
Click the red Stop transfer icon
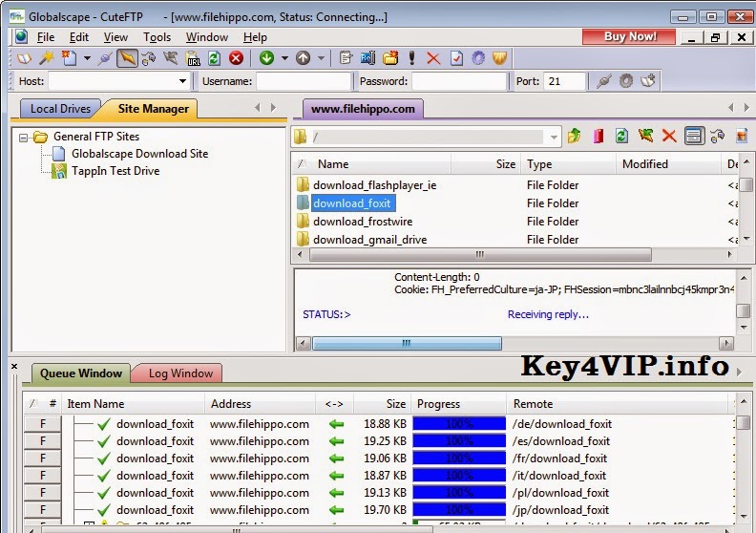tap(236, 58)
